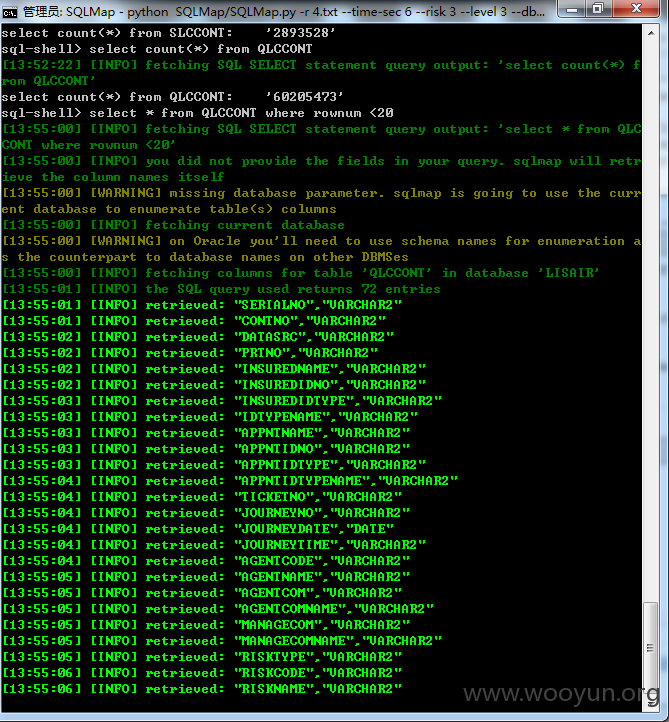Select the "INSUREDNAME","VARCHAR2" line
The width and height of the screenshot is (669, 722).
pyautogui.click(x=214, y=369)
